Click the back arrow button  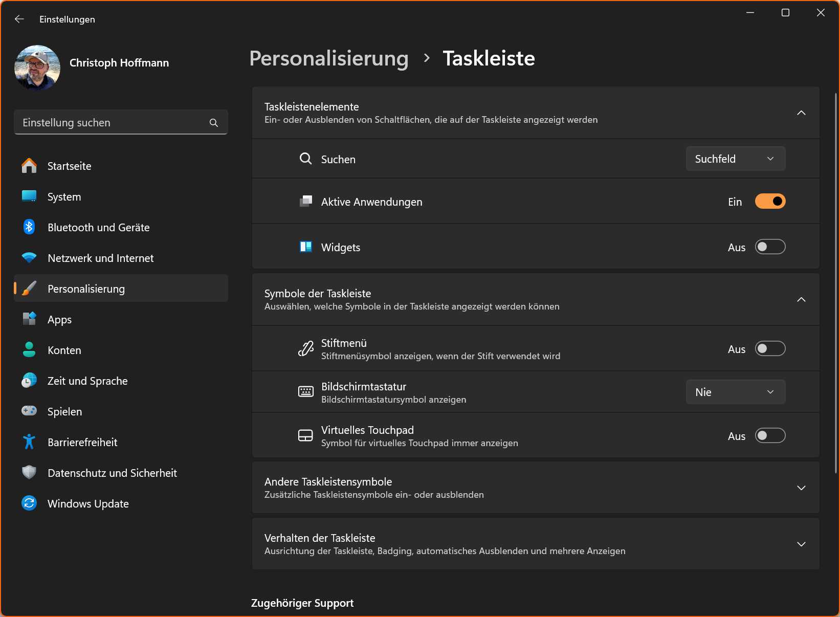tap(19, 19)
